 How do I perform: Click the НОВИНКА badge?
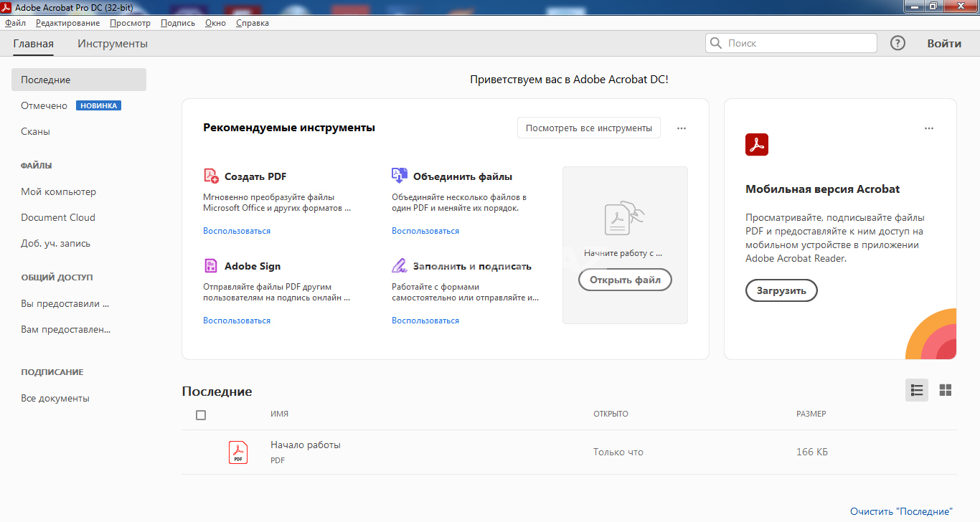tap(98, 105)
